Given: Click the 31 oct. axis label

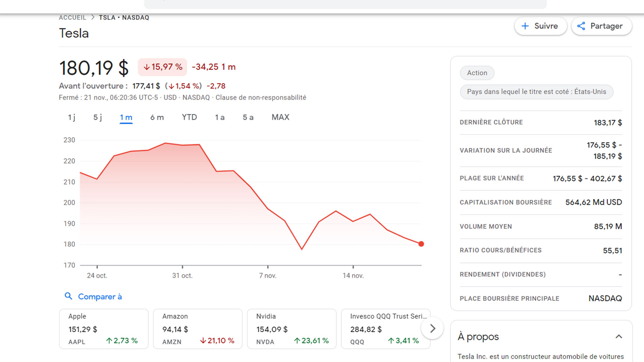Looking at the screenshot, I should 182,275.
